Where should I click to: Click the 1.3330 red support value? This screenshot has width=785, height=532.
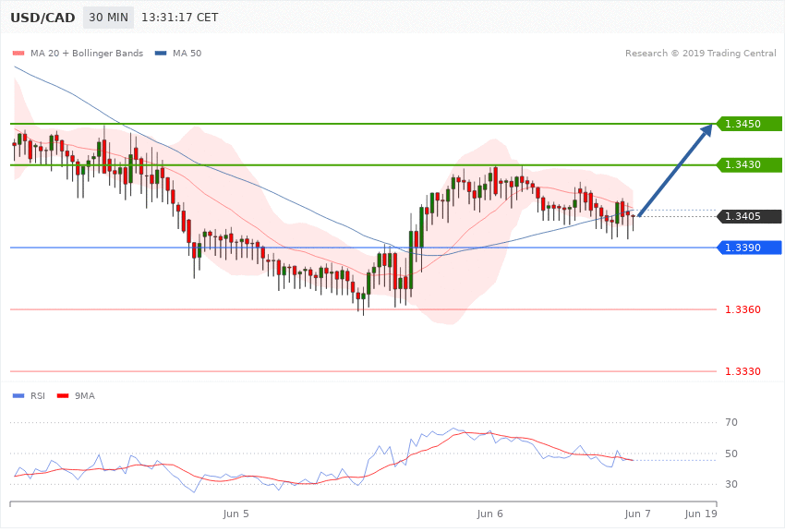click(x=743, y=371)
